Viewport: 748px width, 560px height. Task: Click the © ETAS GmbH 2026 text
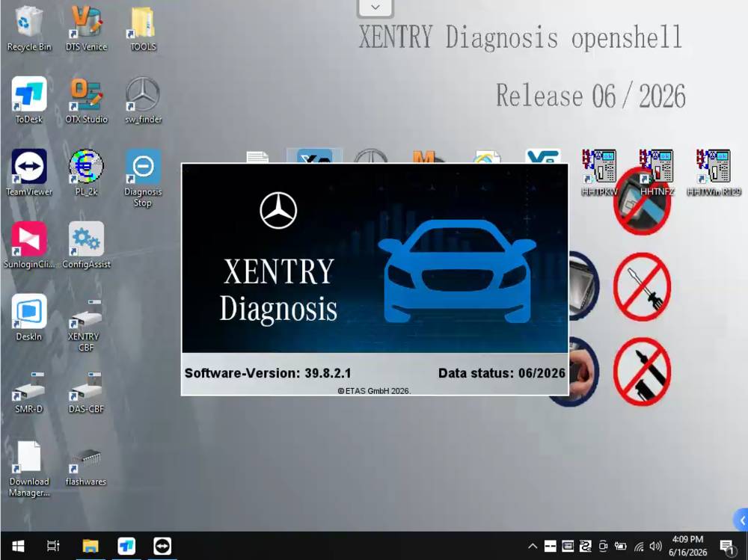pyautogui.click(x=374, y=391)
